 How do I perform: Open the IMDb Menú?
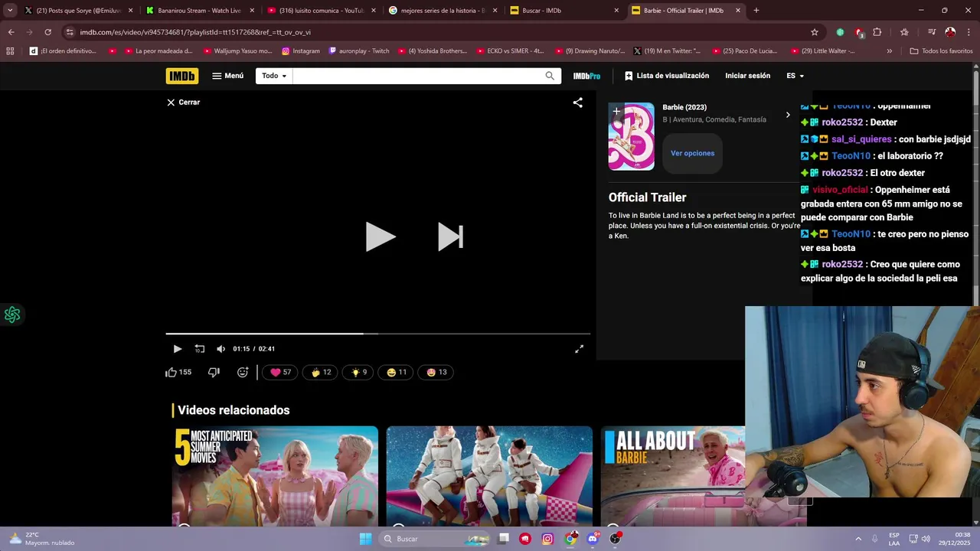[x=228, y=76]
